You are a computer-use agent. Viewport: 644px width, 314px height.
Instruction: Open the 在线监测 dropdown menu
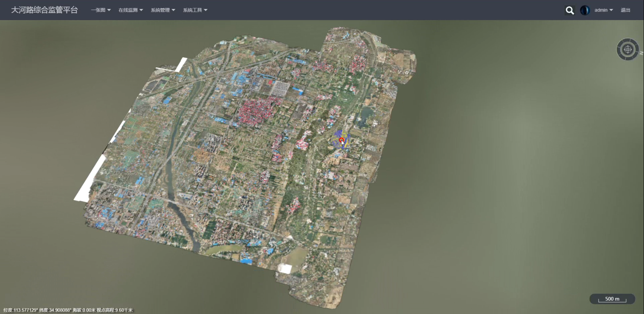coord(130,10)
